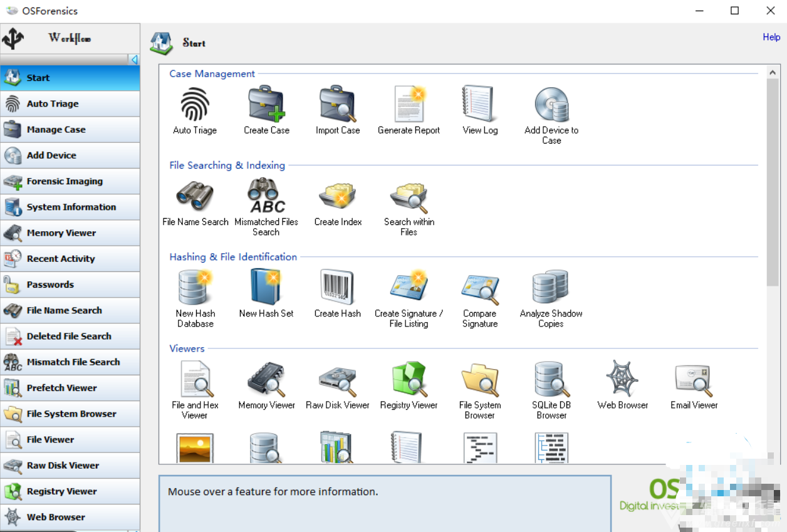
Task: Open the Memory Viewer chip icon in Viewers
Action: [266, 378]
